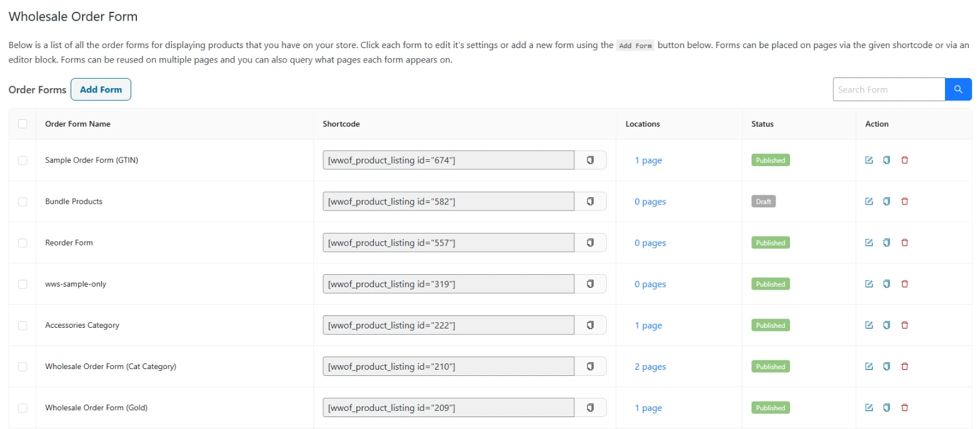Edit Wholesale Order Form (Gold)
Screen dimensions: 980x429
coord(869,408)
